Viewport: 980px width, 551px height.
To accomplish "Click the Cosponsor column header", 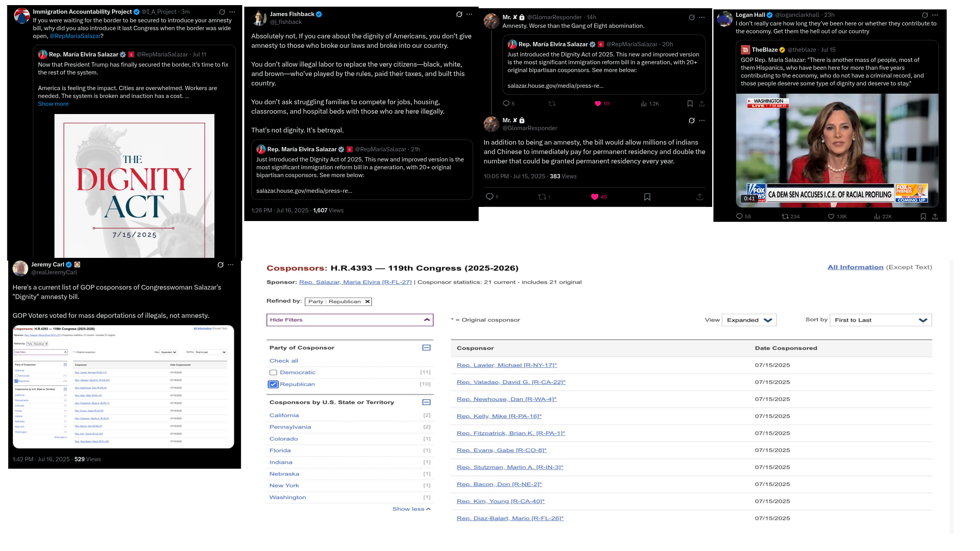I will click(475, 348).
